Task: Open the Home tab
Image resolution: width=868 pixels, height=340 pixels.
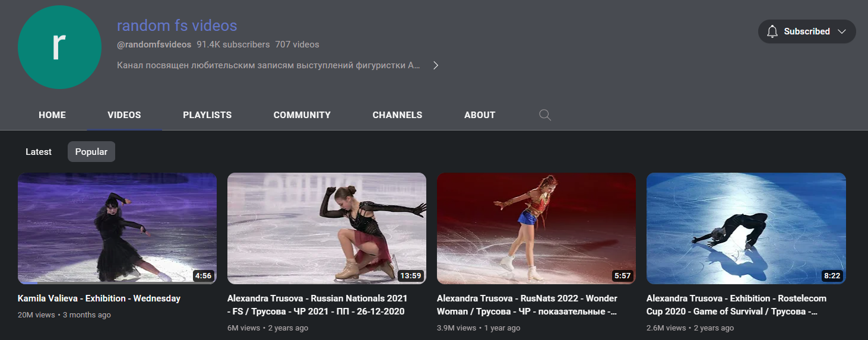Action: pos(52,115)
